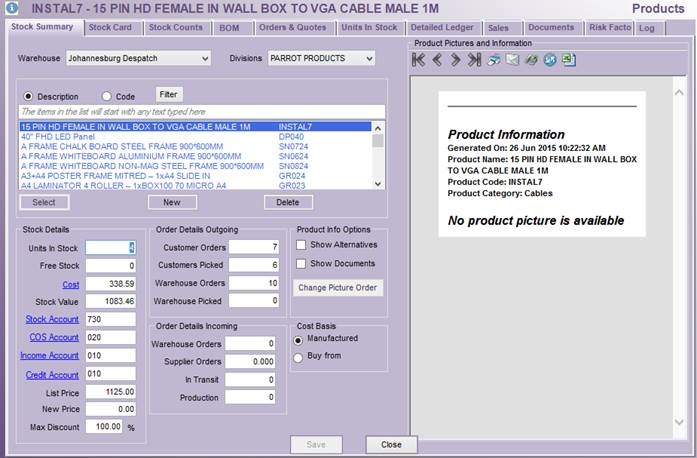Screen dimensions: 697x458
Task: Click the print icon in picture toolbar
Action: click(494, 61)
